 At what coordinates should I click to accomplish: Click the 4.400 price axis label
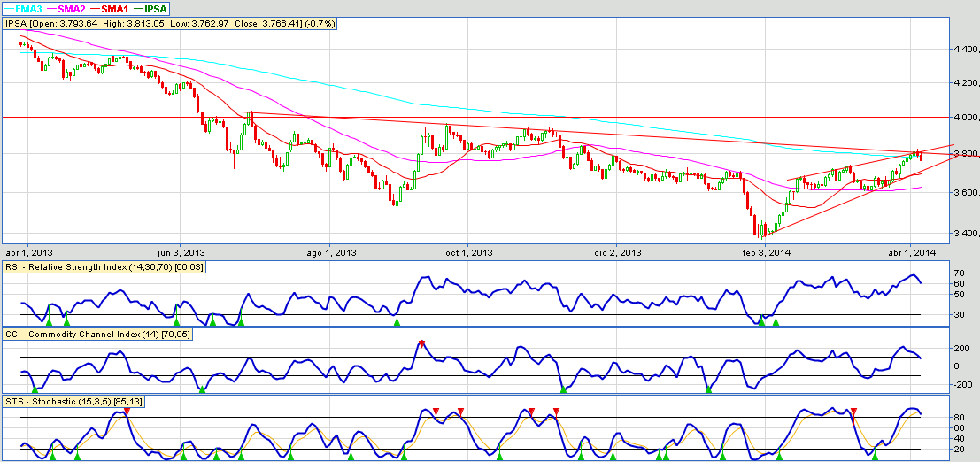click(967, 49)
